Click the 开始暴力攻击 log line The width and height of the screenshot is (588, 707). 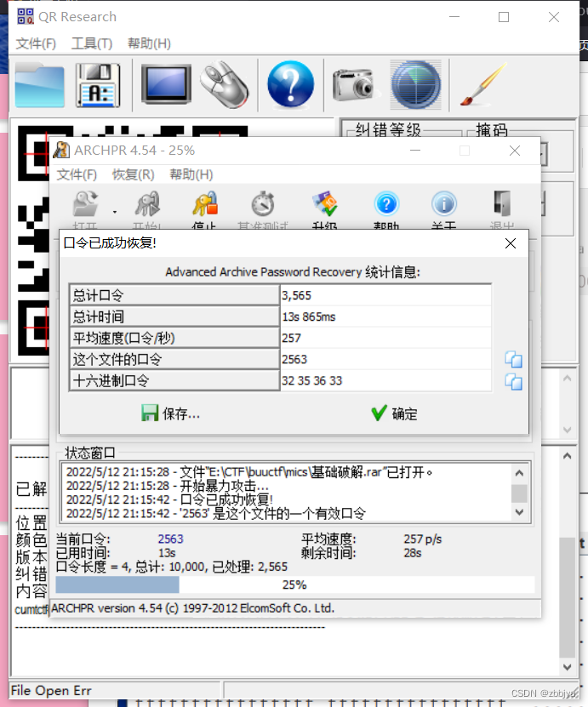(168, 486)
